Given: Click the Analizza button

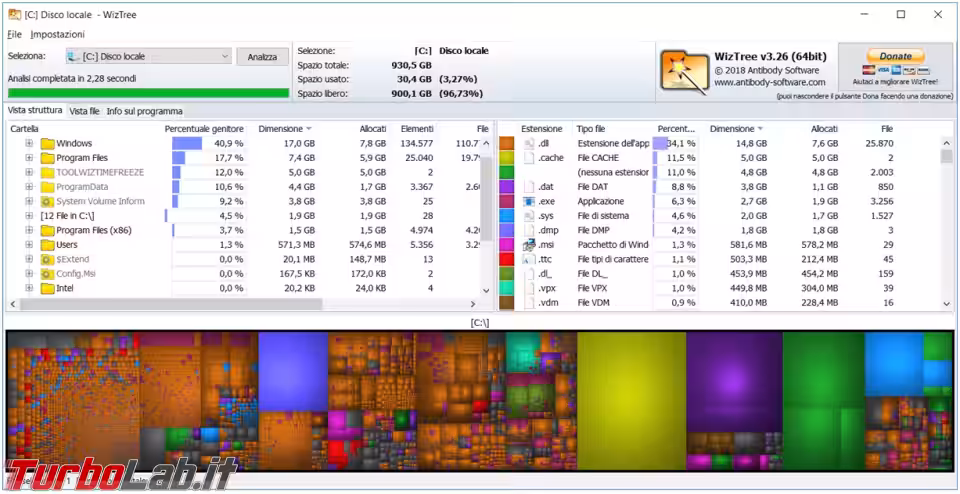Looking at the screenshot, I should (x=263, y=56).
